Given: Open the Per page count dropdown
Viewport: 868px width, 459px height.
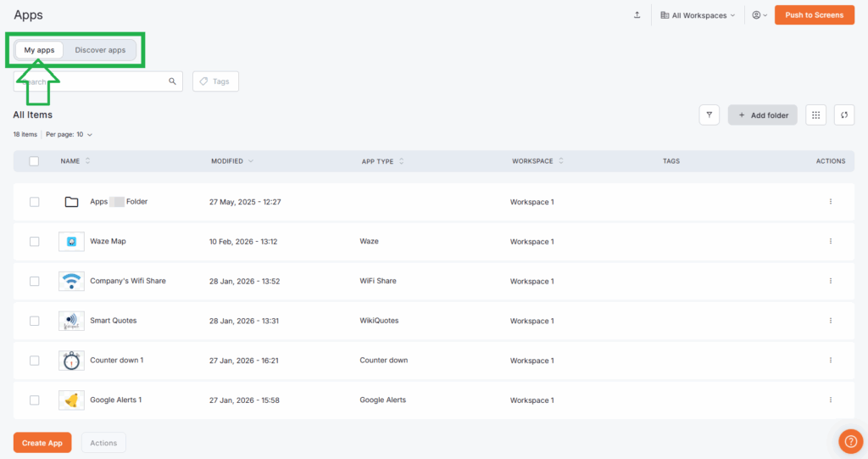Looking at the screenshot, I should (69, 134).
